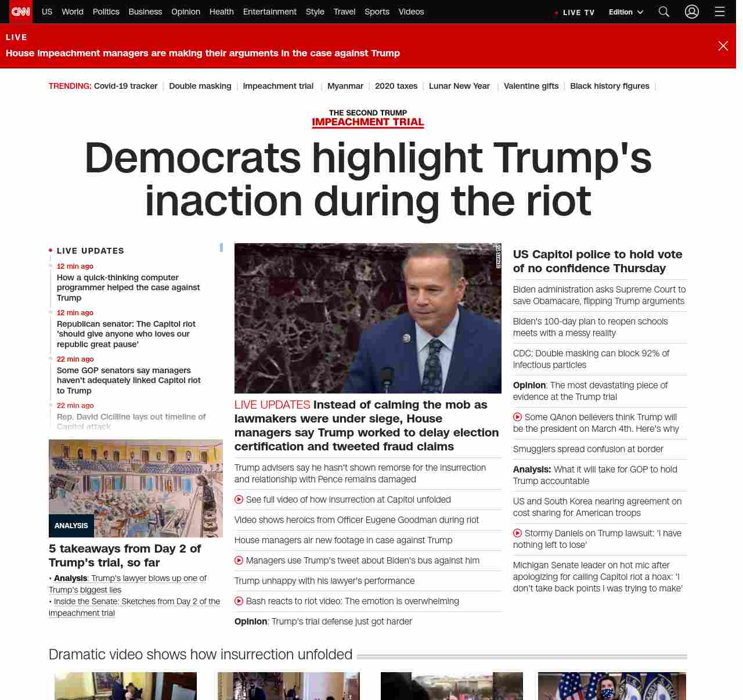
Task: Open the search magnifier icon
Action: [664, 12]
